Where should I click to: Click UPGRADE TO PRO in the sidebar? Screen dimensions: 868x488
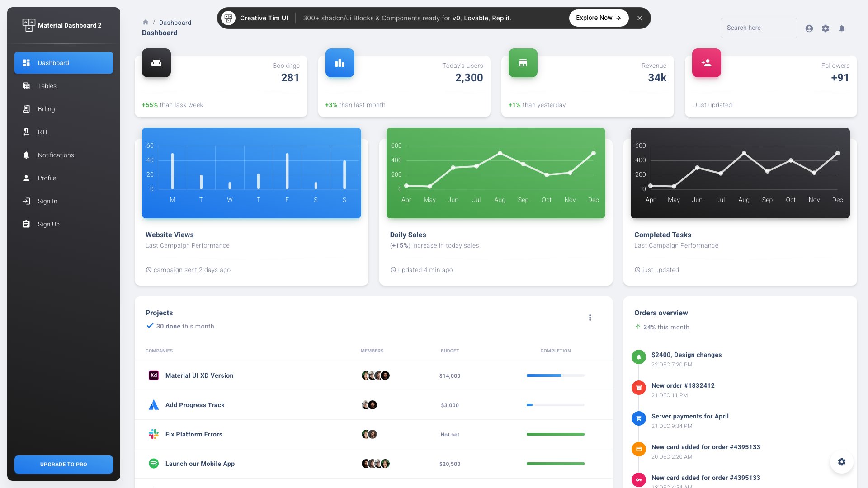click(63, 464)
